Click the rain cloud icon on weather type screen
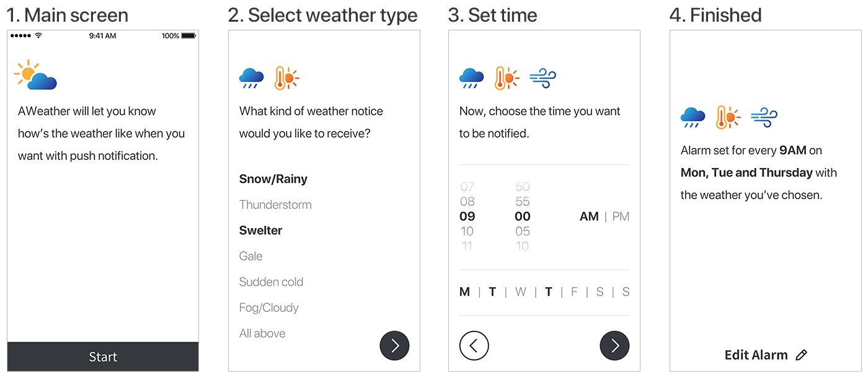This screenshot has width=868, height=372. point(251,78)
